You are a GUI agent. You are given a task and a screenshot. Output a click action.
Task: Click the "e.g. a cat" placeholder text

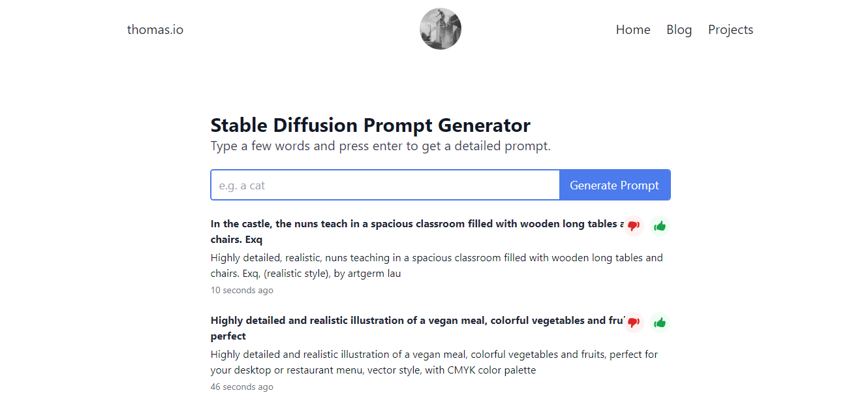coord(242,185)
